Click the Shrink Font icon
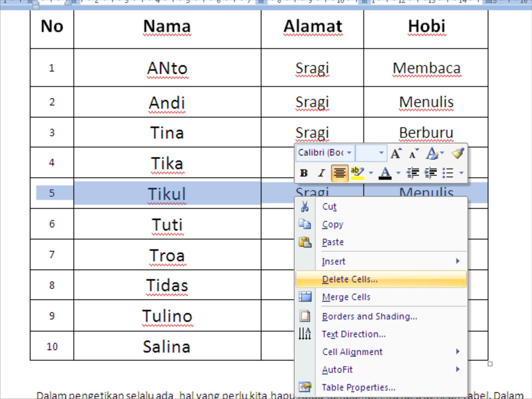The height and width of the screenshot is (399, 532). tap(413, 153)
